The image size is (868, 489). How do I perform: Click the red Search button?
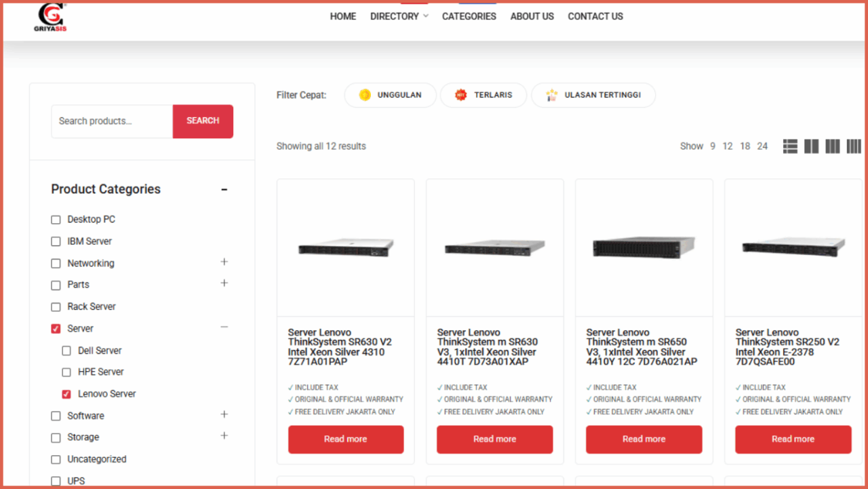203,121
